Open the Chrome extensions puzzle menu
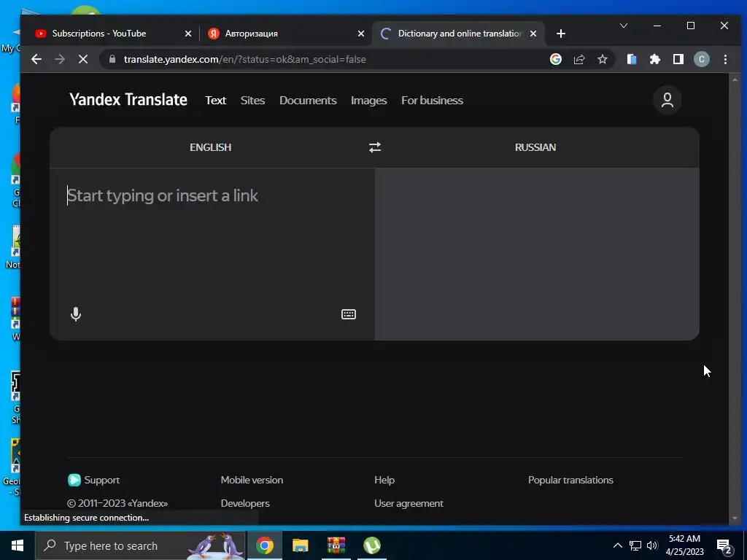This screenshot has height=560, width=747. coord(655,59)
